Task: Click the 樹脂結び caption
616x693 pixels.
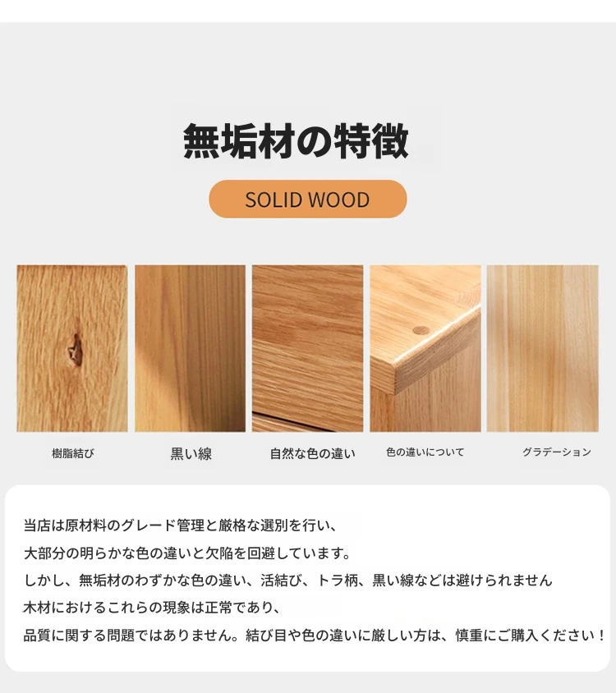Action: [73, 453]
